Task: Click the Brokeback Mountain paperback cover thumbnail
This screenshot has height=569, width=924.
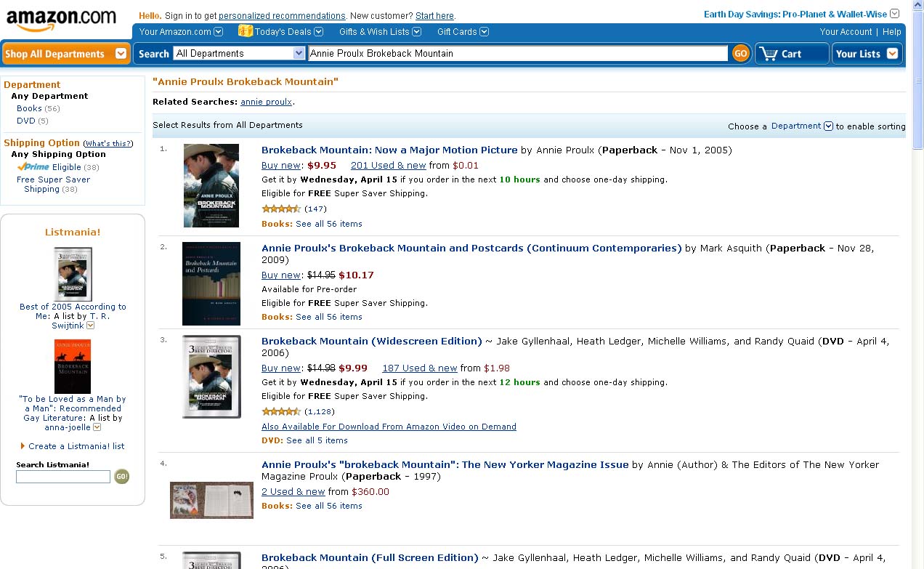Action: click(x=211, y=185)
